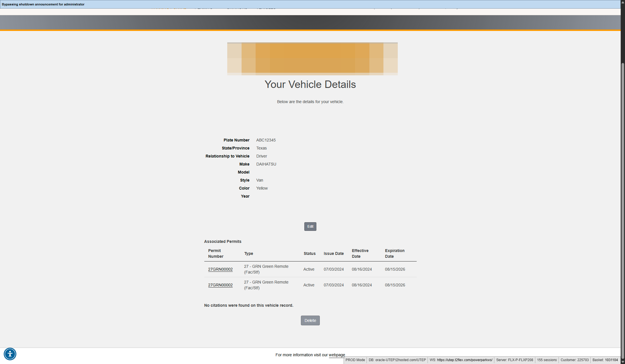
Task: Click the 155 sessions status entry
Action: (547, 360)
